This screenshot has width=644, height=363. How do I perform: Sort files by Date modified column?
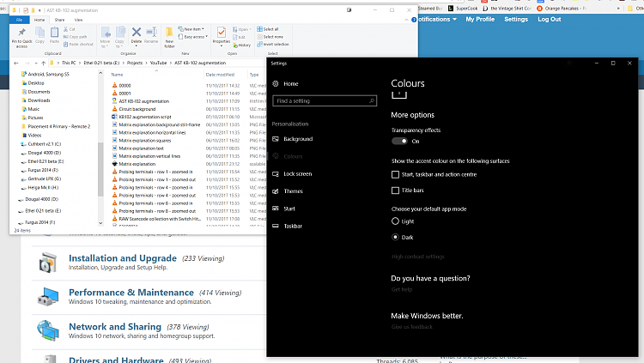tap(220, 75)
